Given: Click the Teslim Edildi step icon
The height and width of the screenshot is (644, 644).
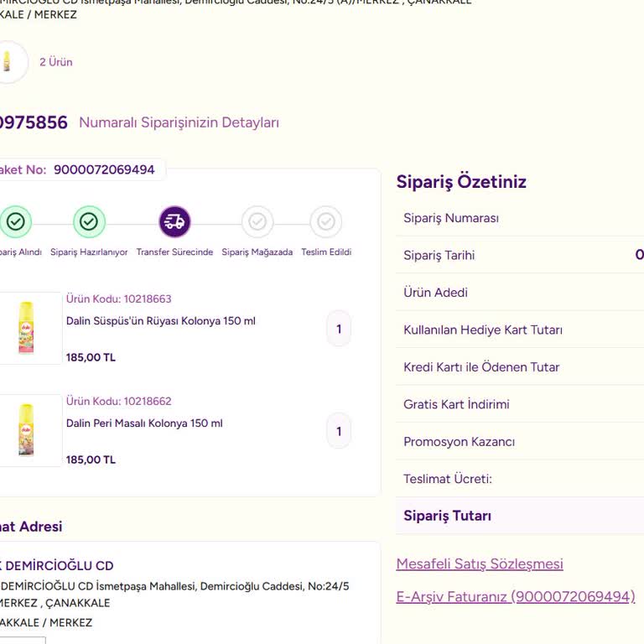Looking at the screenshot, I should click(x=325, y=221).
